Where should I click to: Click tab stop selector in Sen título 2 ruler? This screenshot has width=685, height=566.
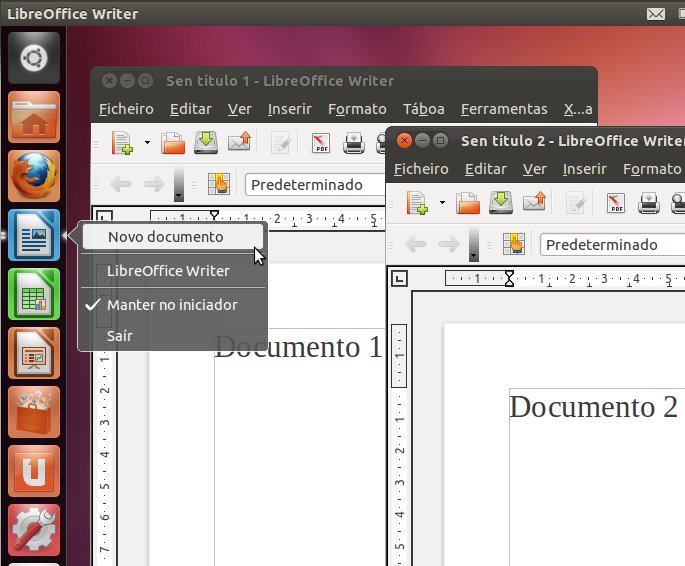400,278
